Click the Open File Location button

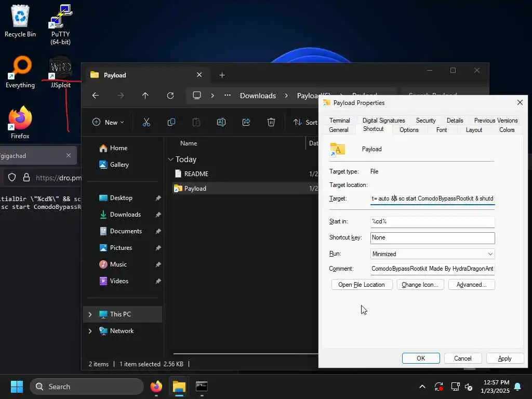point(362,285)
